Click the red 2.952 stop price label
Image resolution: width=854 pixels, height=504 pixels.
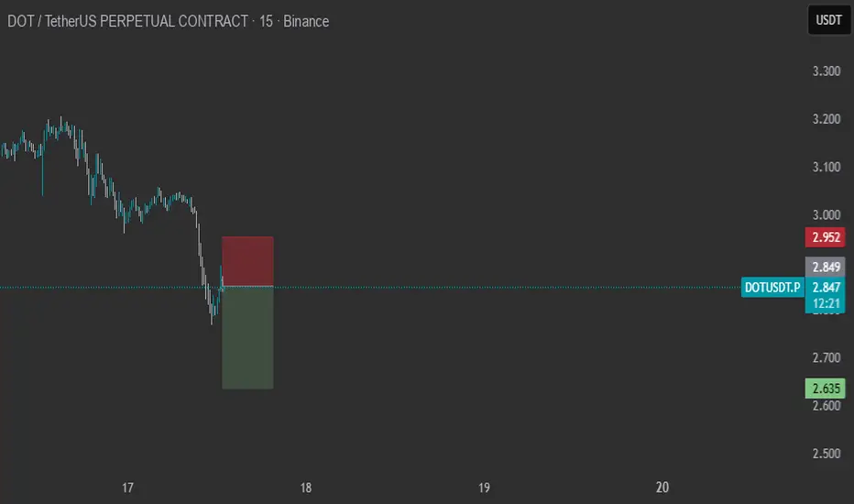pos(826,237)
